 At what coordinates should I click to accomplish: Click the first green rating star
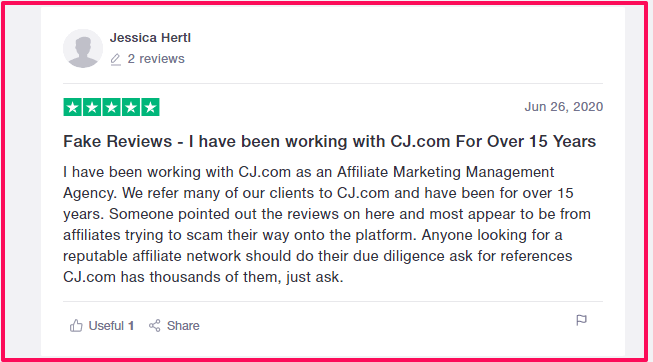pos(72,107)
